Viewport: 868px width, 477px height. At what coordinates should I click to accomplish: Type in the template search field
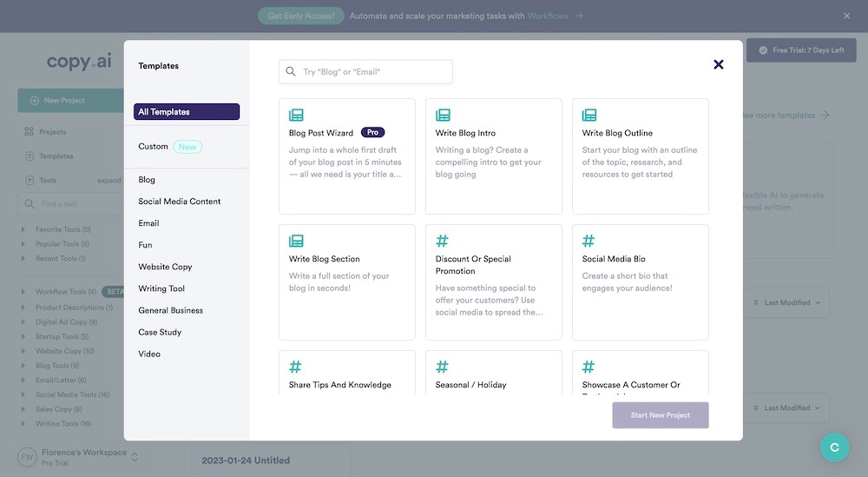[373, 72]
